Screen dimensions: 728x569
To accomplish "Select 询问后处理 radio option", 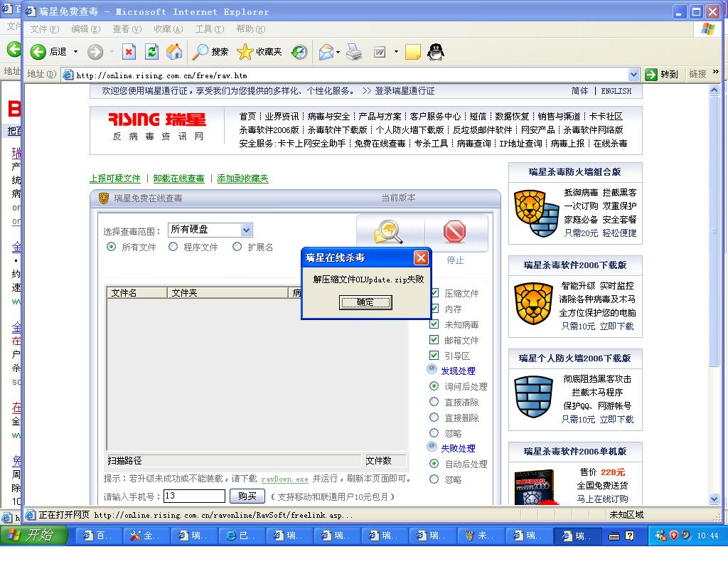I will click(x=434, y=386).
